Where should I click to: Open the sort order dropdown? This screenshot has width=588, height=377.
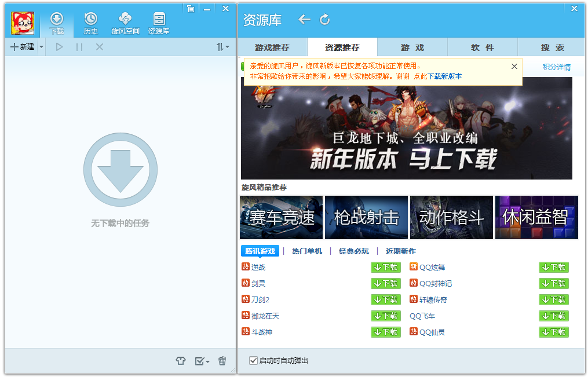point(222,47)
